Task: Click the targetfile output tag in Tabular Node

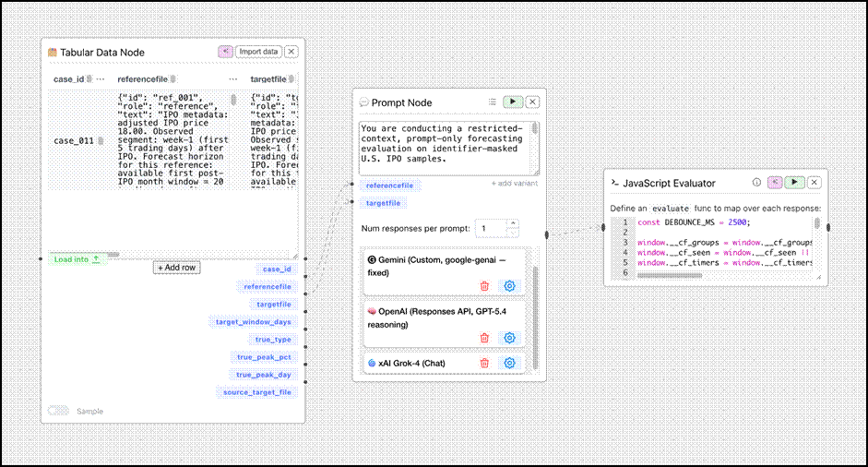Action: (x=273, y=305)
